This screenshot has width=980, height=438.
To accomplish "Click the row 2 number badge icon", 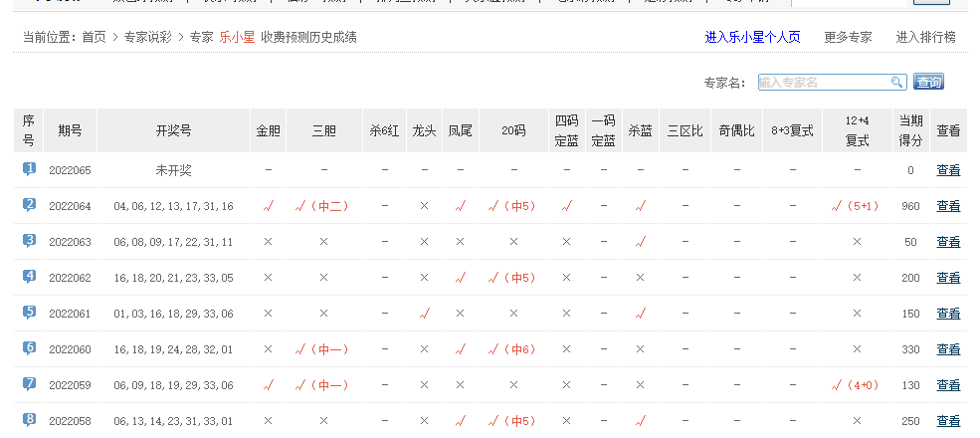I will (29, 205).
